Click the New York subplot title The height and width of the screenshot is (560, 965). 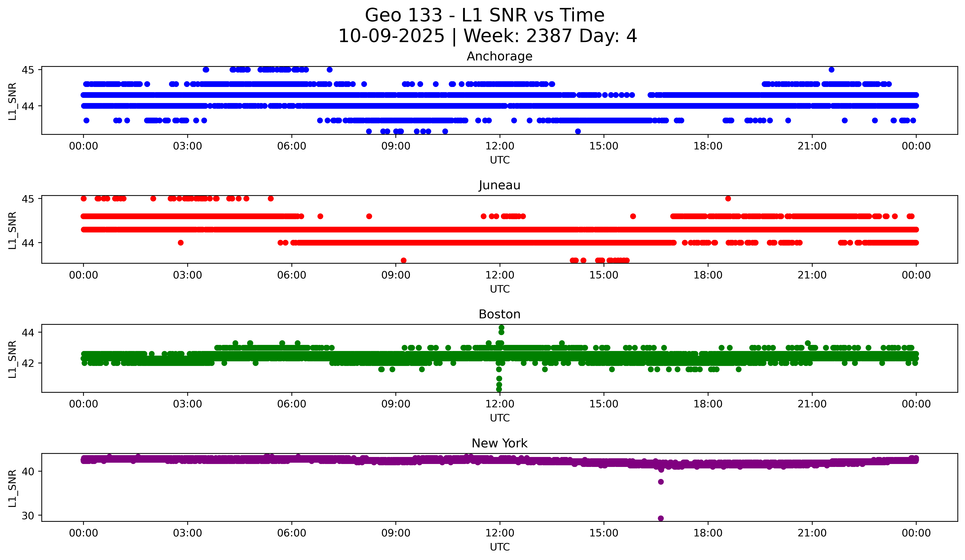499,443
